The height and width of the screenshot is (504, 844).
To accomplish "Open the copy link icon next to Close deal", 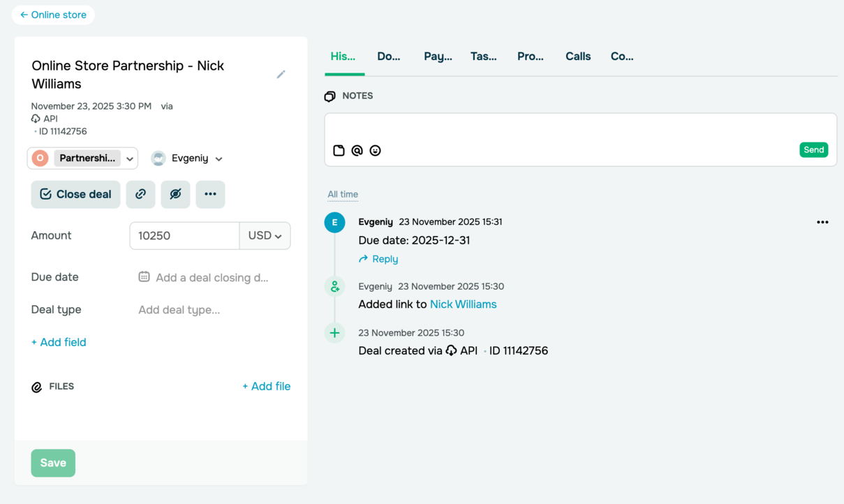I will click(140, 194).
